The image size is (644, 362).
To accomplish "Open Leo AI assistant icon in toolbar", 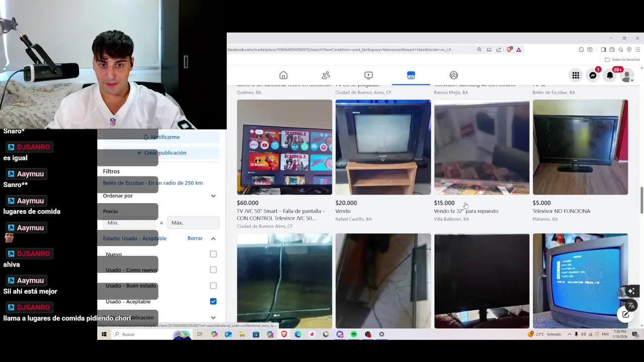I will pyautogui.click(x=620, y=50).
